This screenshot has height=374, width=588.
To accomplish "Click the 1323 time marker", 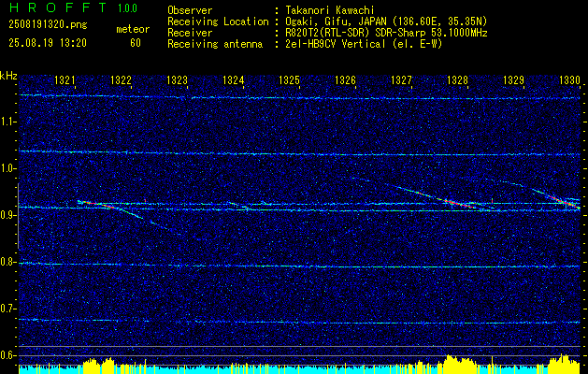I will tap(177, 79).
